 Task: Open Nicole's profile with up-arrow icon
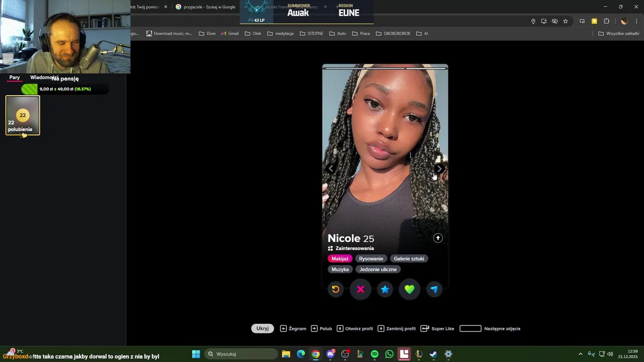[x=438, y=238]
